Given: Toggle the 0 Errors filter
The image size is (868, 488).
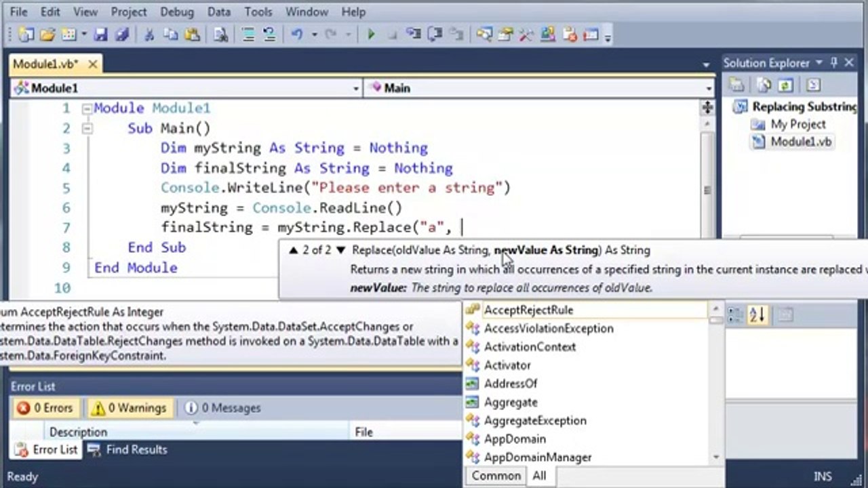Looking at the screenshot, I should pos(45,408).
